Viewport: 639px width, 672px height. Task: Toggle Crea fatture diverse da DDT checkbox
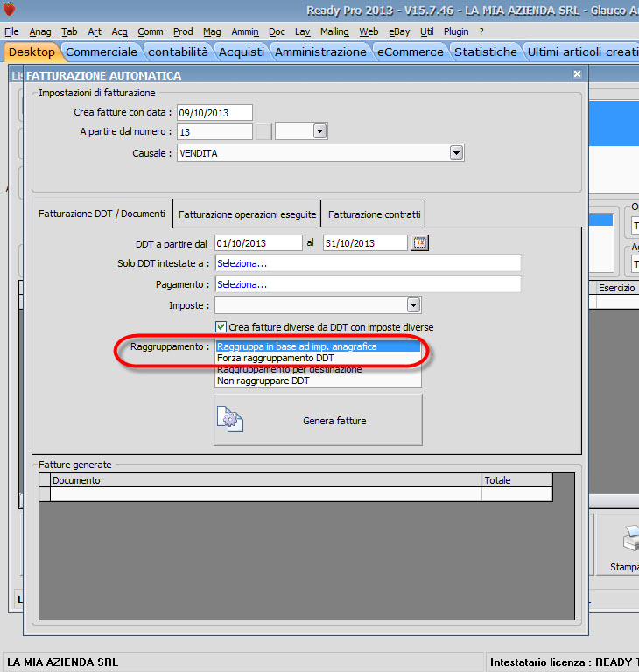click(x=221, y=327)
